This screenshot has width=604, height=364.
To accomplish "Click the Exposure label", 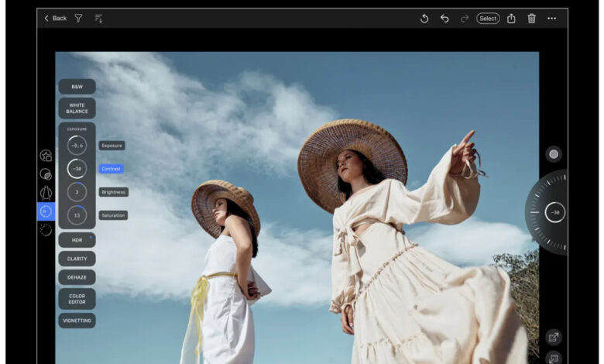I will [112, 146].
